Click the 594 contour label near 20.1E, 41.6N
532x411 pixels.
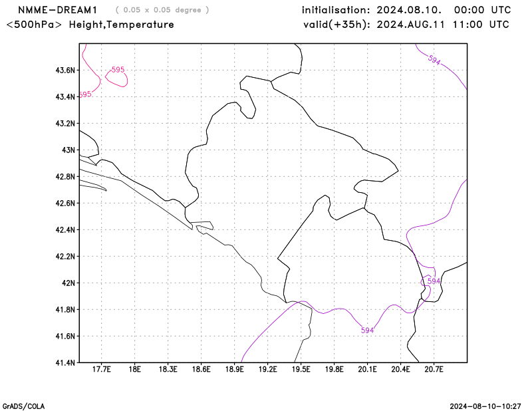coord(368,331)
